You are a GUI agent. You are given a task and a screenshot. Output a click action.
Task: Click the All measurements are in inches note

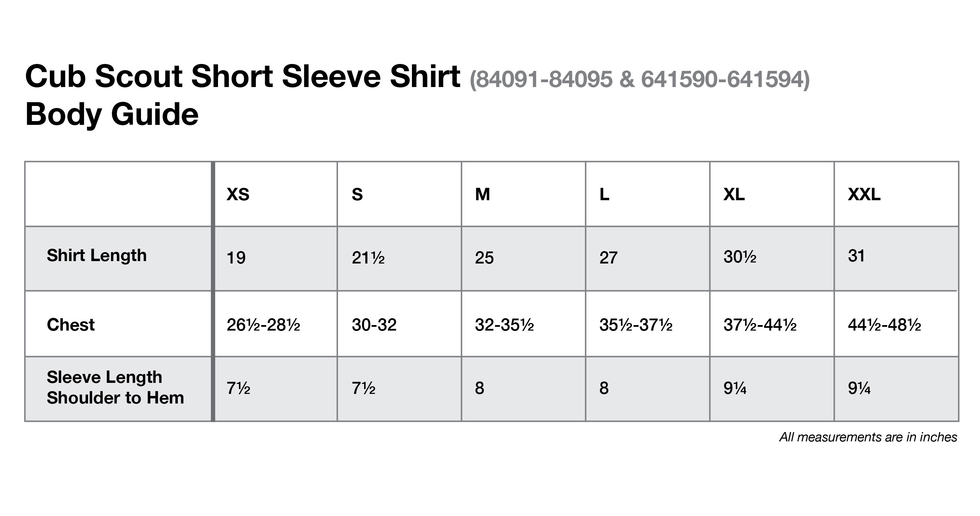pyautogui.click(x=868, y=437)
